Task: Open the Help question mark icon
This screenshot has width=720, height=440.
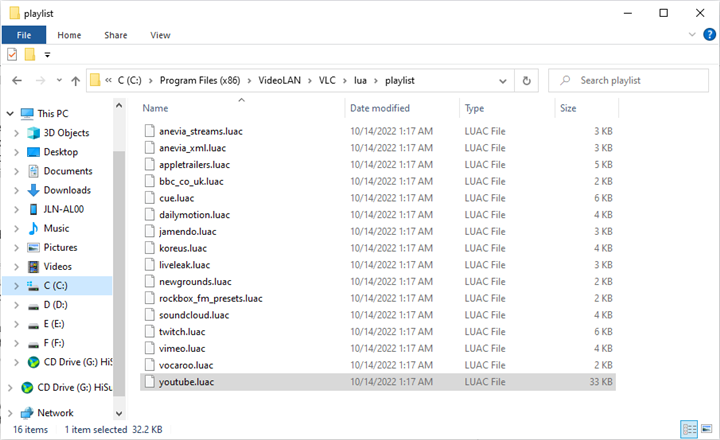Action: (711, 35)
